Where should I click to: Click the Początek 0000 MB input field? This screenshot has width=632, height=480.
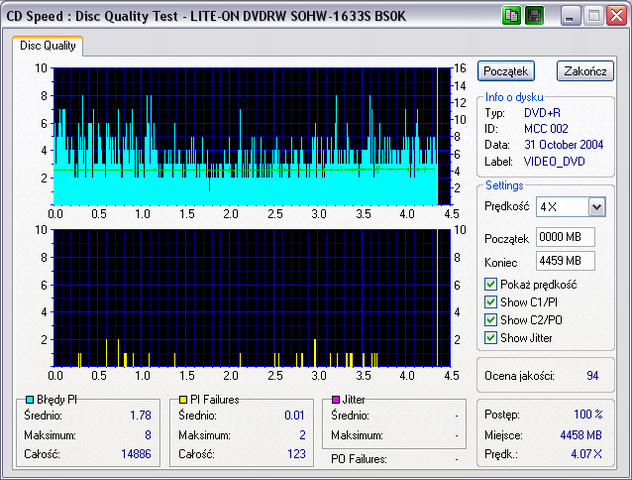[565, 237]
